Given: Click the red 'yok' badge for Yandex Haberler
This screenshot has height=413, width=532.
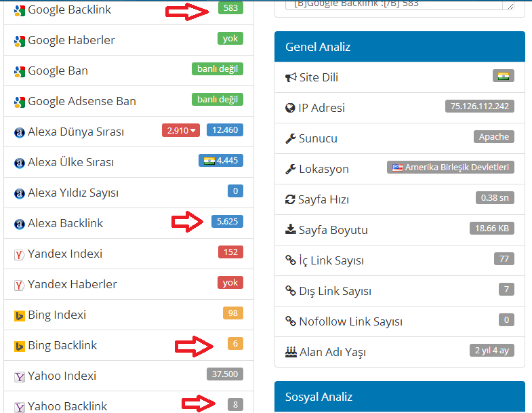Looking at the screenshot, I should click(230, 283).
